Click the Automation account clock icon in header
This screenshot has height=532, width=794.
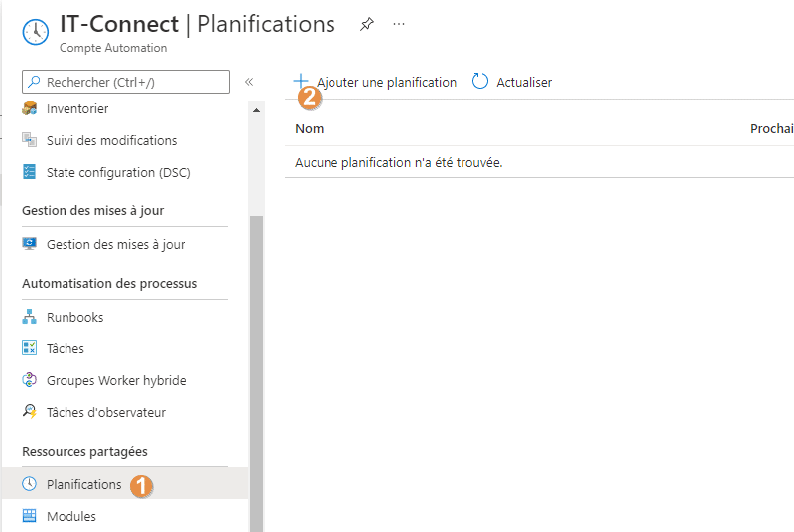pos(36,32)
